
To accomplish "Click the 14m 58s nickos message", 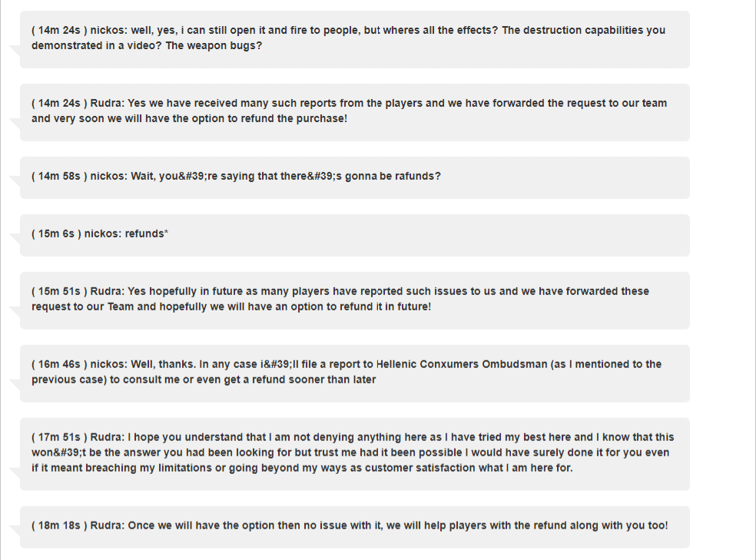I will (355, 177).
